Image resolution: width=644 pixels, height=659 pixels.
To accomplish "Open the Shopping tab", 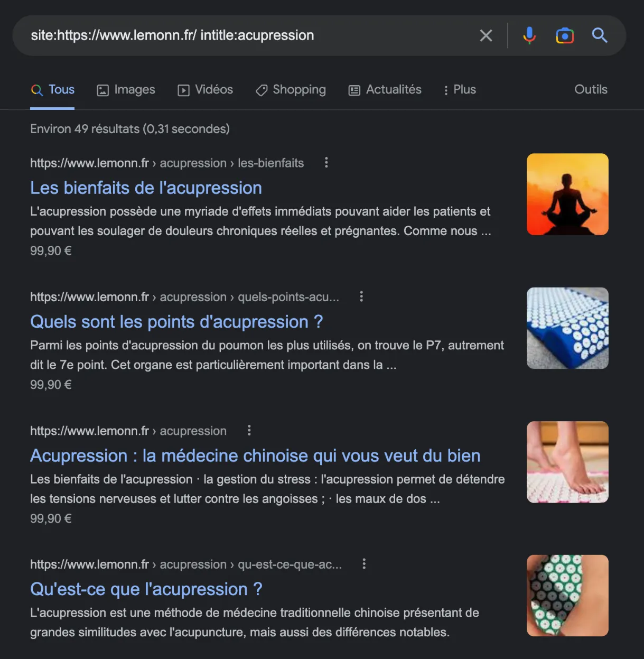I will 291,90.
